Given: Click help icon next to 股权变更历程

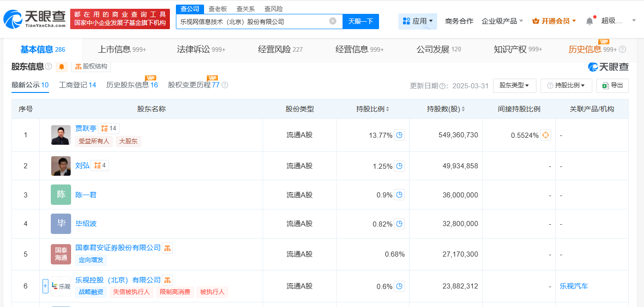Looking at the screenshot, I should [225, 86].
